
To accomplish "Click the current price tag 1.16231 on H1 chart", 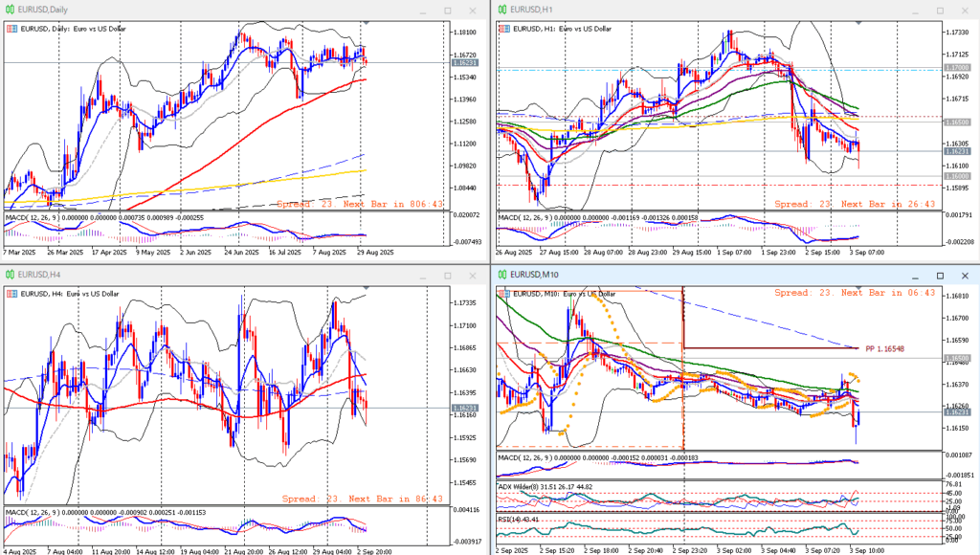I will pyautogui.click(x=957, y=151).
